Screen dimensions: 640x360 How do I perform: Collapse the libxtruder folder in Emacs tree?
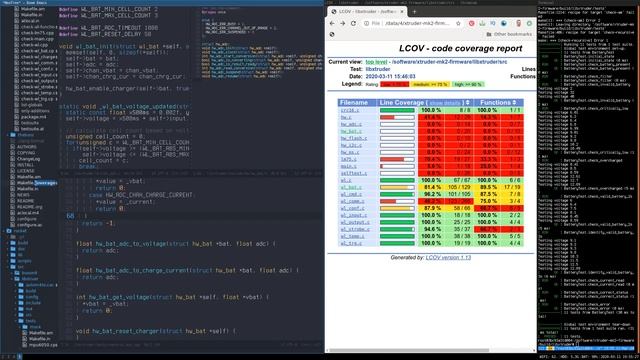pos(26,279)
